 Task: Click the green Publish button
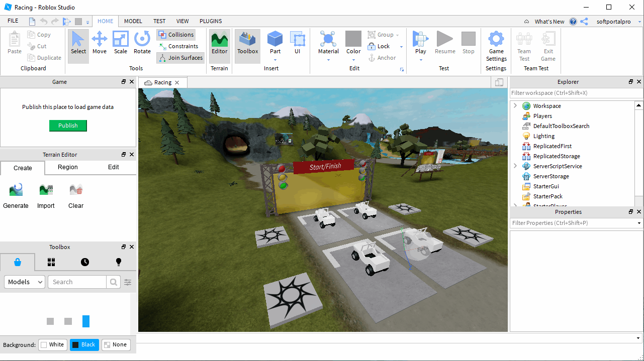[68, 126]
